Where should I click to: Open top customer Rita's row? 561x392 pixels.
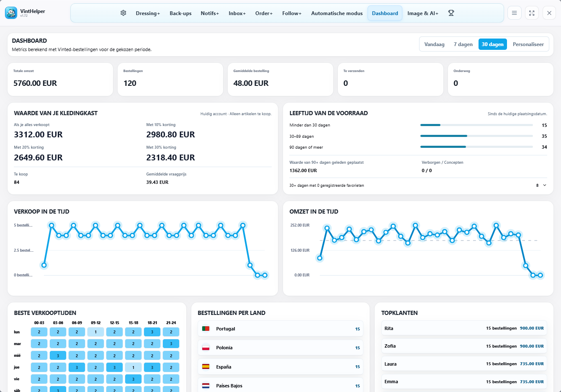[x=464, y=328]
